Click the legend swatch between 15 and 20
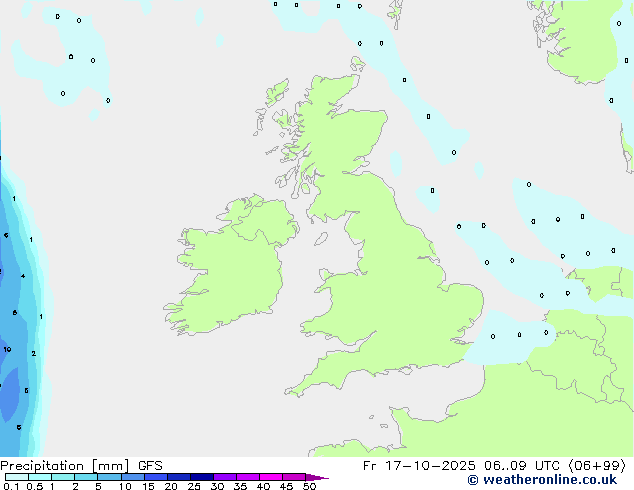Viewport: 634px width, 490px height. pyautogui.click(x=156, y=477)
